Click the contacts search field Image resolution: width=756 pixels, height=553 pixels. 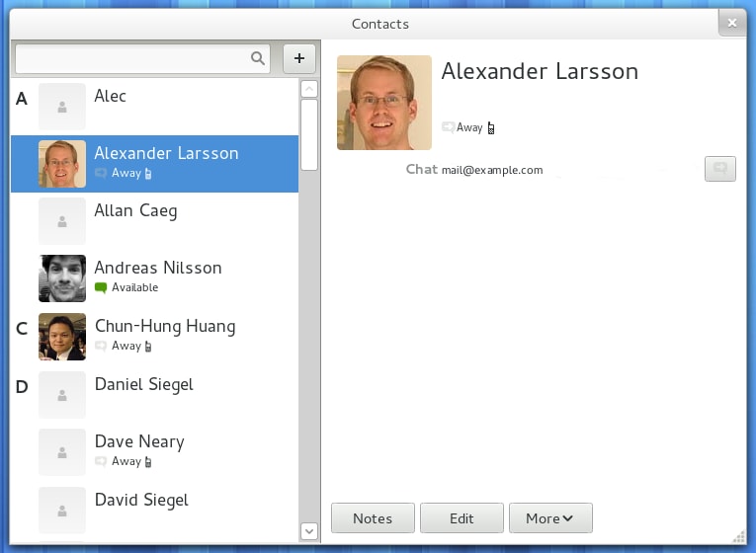click(142, 59)
